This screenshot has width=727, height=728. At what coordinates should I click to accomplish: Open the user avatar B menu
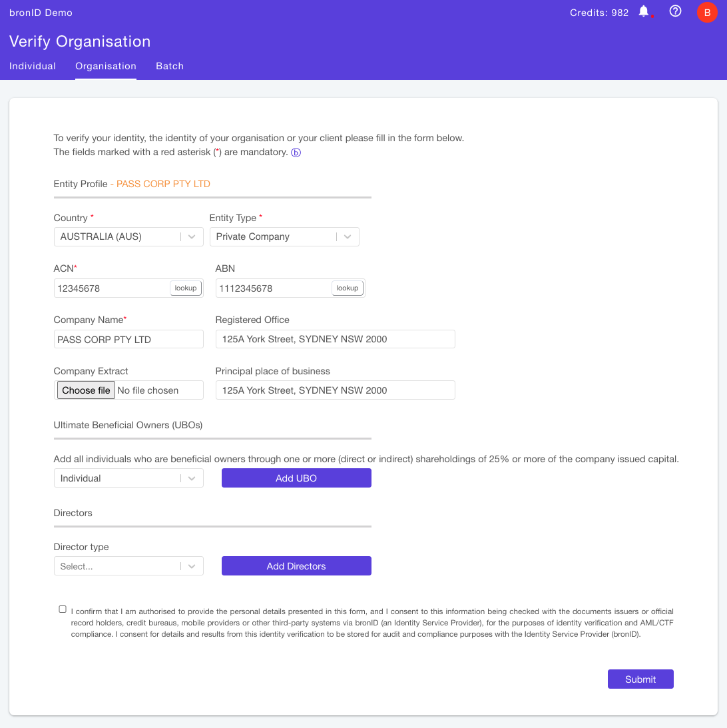(x=706, y=13)
